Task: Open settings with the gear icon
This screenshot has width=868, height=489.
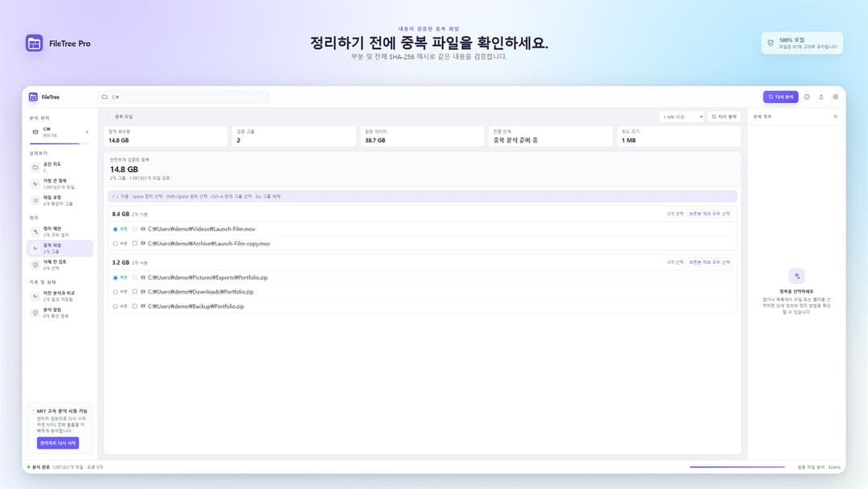Action: pos(835,97)
